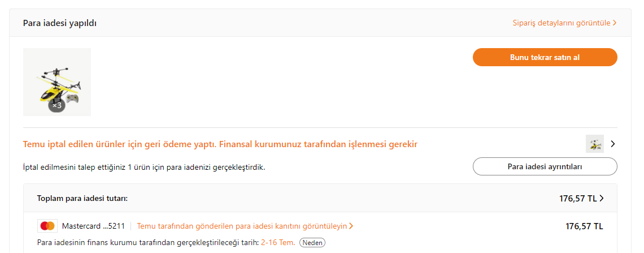The height and width of the screenshot is (253, 644).
Task: Click the Para iadesi yapıldı header
Action: (x=60, y=23)
